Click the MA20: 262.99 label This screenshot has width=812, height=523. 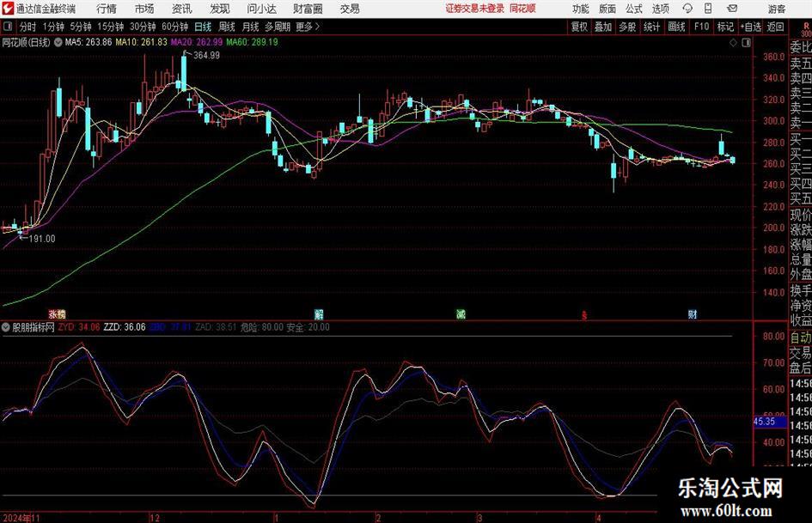[197, 42]
